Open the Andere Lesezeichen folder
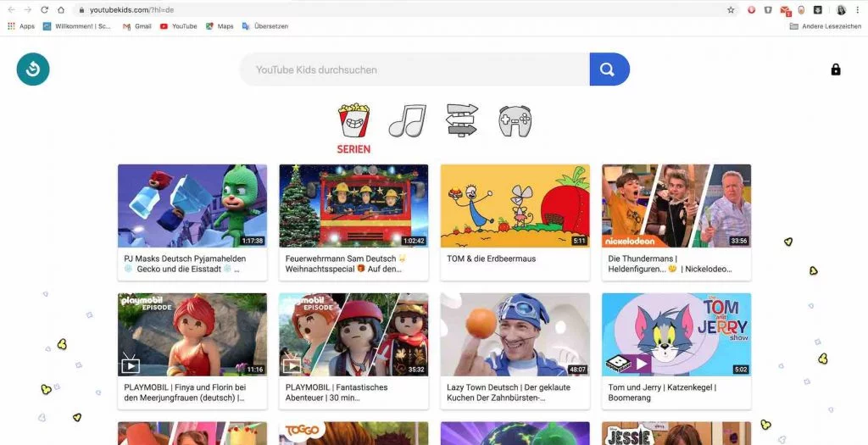This screenshot has height=445, width=868. tap(826, 26)
